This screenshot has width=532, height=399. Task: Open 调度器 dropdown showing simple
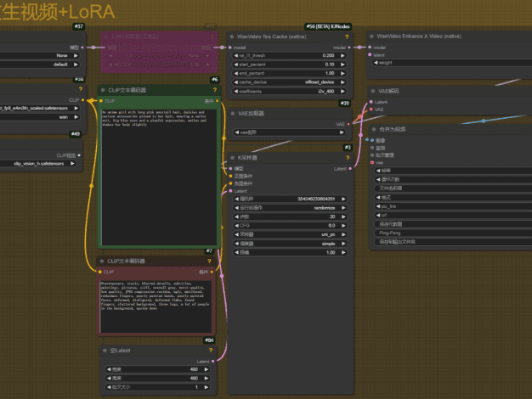click(290, 244)
